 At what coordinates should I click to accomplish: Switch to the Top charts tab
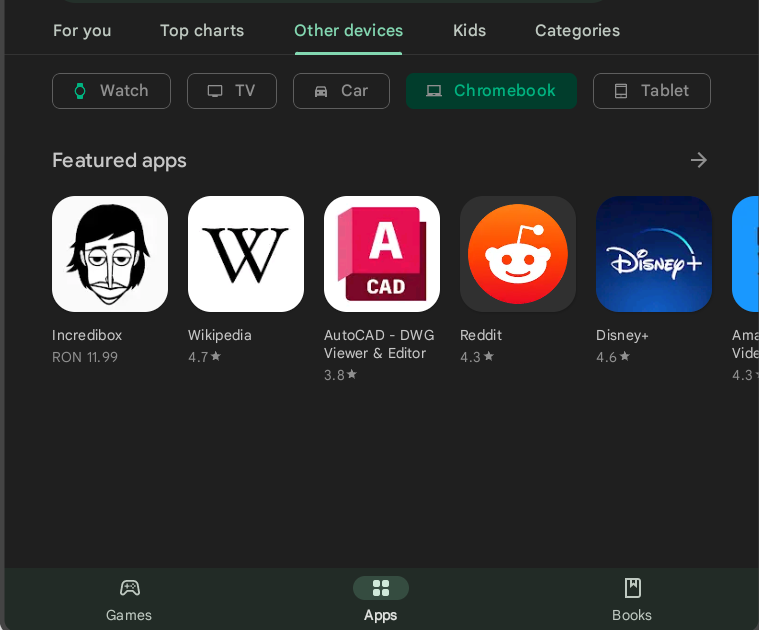tap(202, 31)
